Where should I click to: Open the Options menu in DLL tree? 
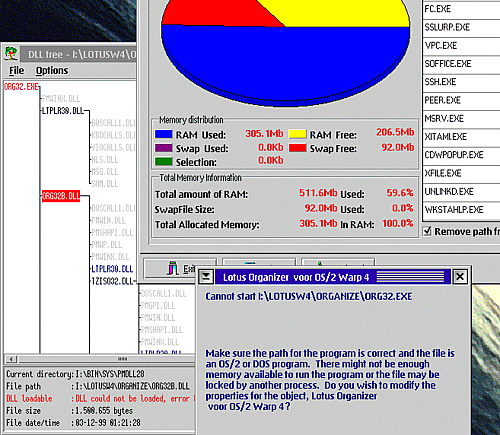point(52,71)
